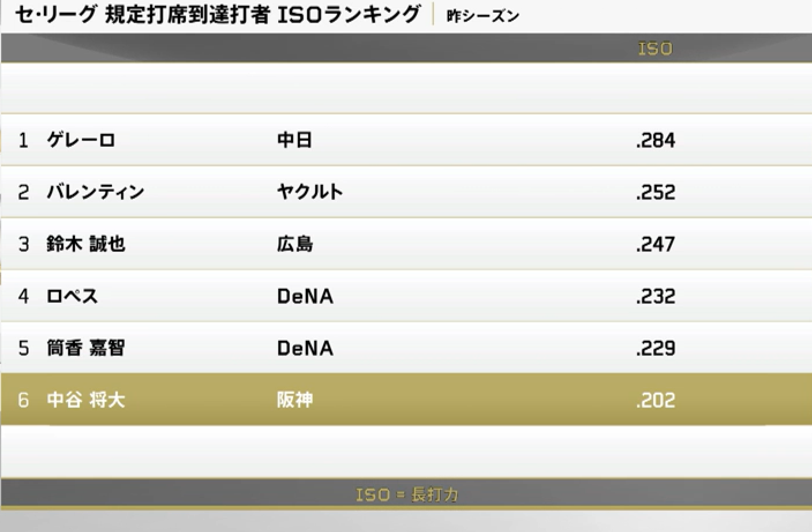Click the .284 ISO value
The image size is (812, 532).
pyautogui.click(x=656, y=140)
